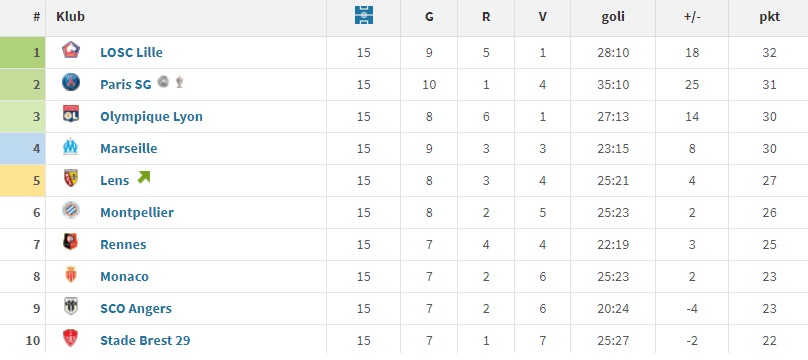Open the LOSC Lille club link
This screenshot has height=360, width=808.
pos(131,53)
